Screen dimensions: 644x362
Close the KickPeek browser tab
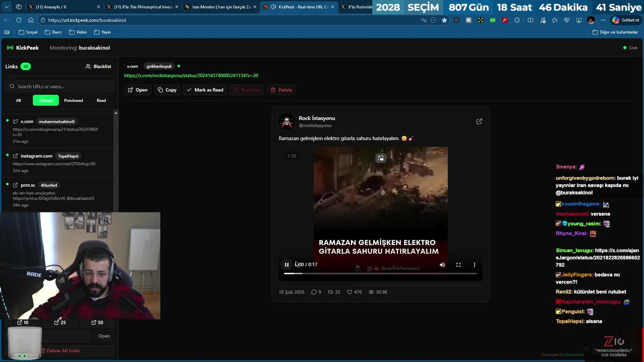click(333, 7)
